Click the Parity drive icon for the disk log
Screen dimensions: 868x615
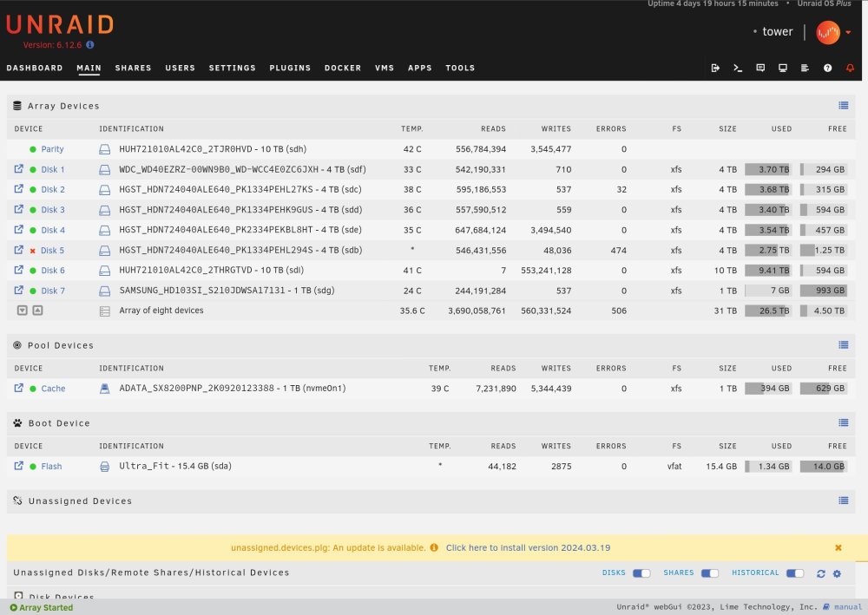[x=105, y=149]
